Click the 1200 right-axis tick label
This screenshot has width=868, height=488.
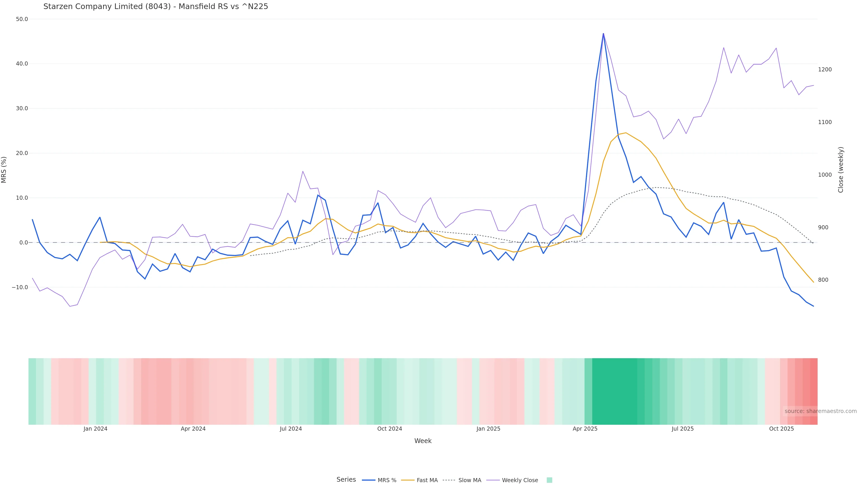point(825,70)
